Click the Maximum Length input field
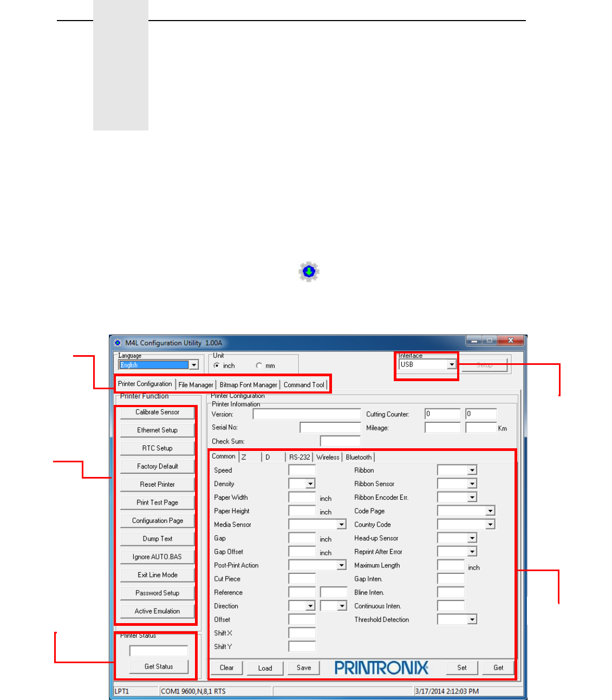 (x=451, y=565)
